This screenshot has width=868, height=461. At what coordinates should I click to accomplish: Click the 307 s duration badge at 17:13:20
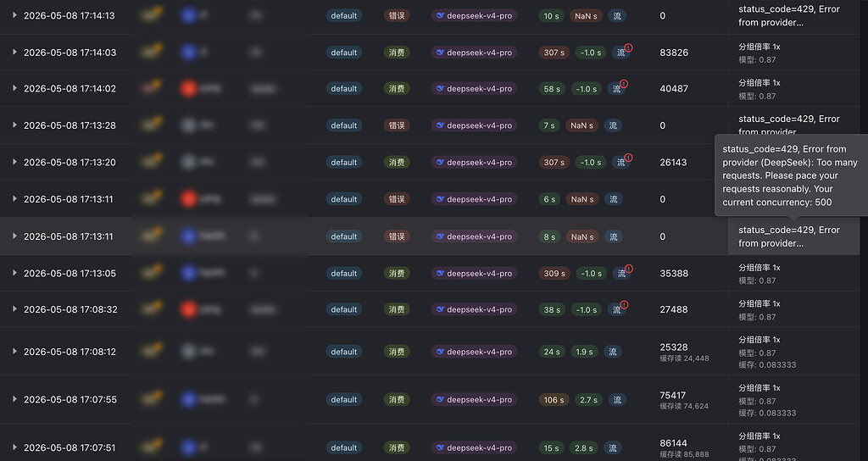554,162
